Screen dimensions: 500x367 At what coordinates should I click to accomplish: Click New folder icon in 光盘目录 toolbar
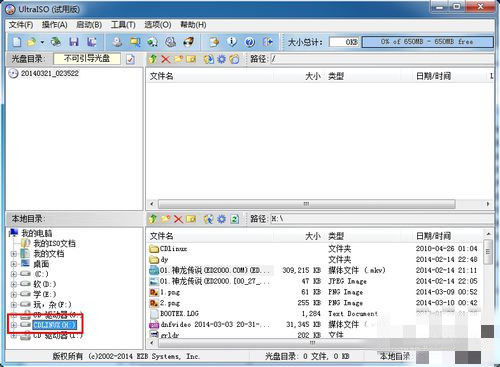tap(179, 59)
